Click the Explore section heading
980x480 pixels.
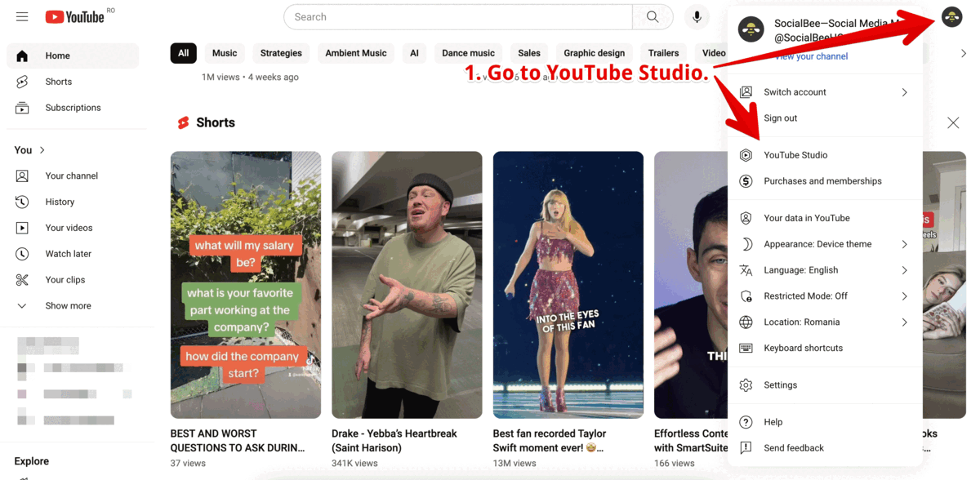[x=32, y=461]
